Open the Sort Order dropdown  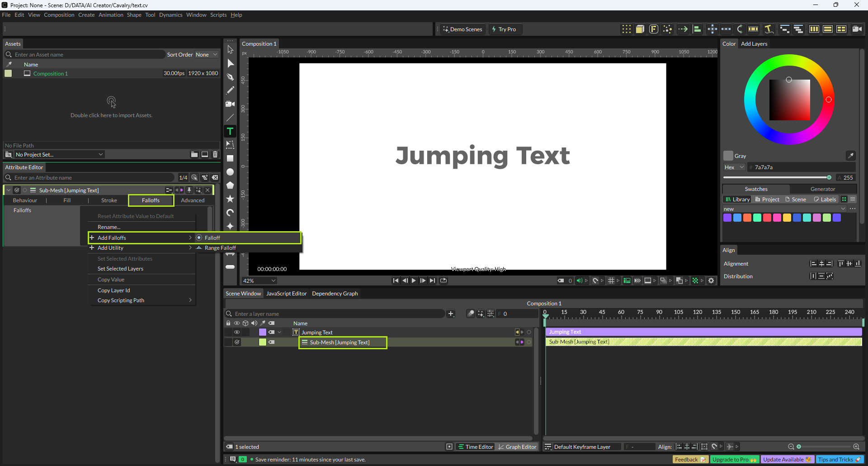pyautogui.click(x=206, y=55)
